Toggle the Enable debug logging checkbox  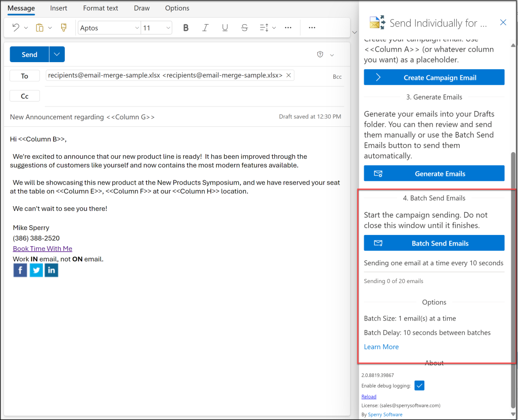tap(419, 386)
